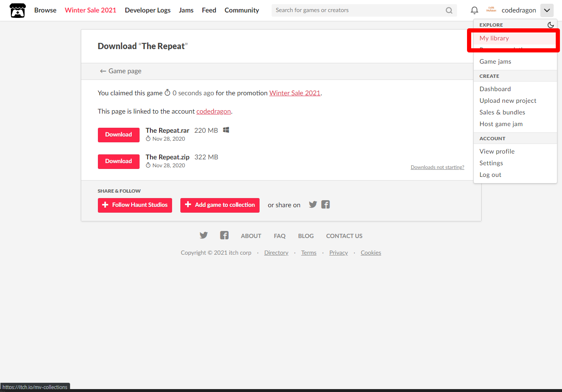Click the '220 MB' file size
The height and width of the screenshot is (392, 562).
(x=206, y=130)
